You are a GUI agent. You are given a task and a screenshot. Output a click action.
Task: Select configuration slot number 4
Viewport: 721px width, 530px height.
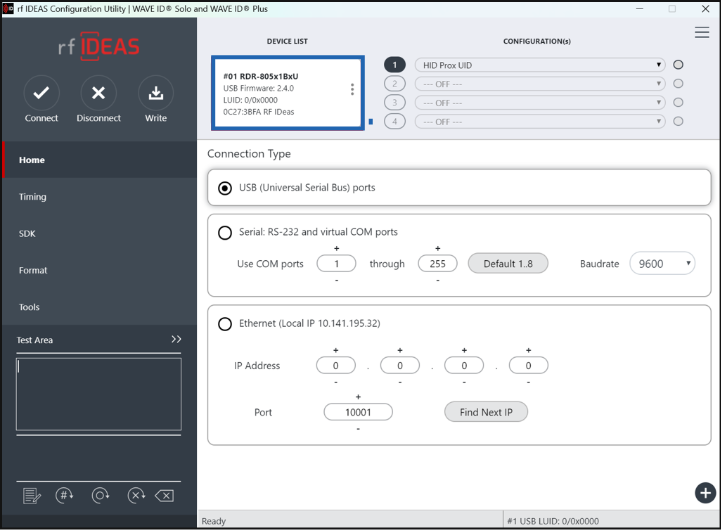point(395,121)
